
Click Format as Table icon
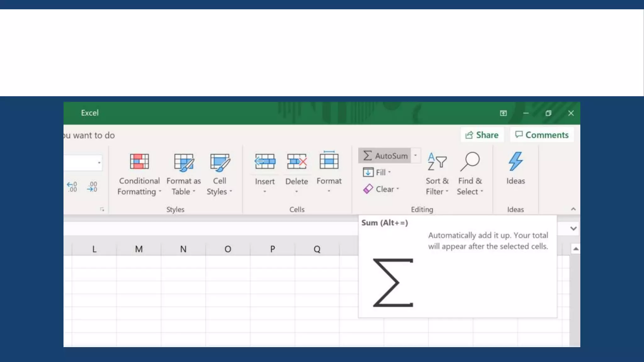(184, 162)
